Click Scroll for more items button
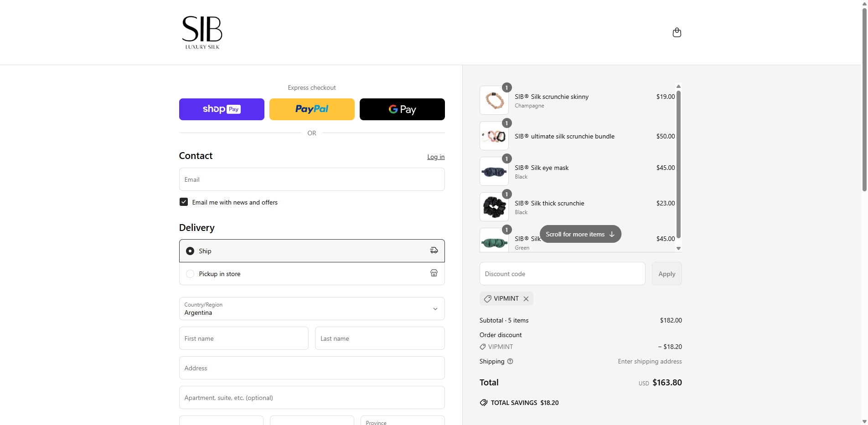 point(580,234)
